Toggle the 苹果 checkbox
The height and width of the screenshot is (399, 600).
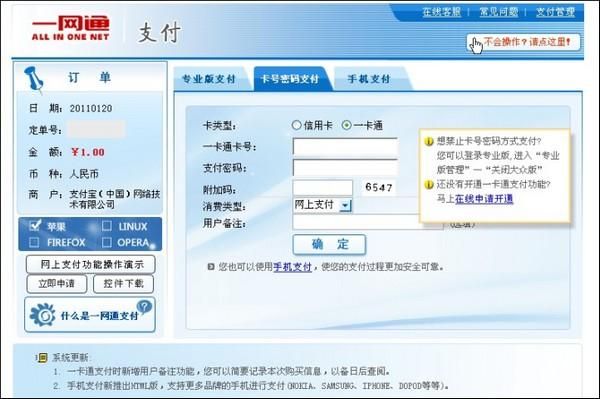(x=34, y=226)
